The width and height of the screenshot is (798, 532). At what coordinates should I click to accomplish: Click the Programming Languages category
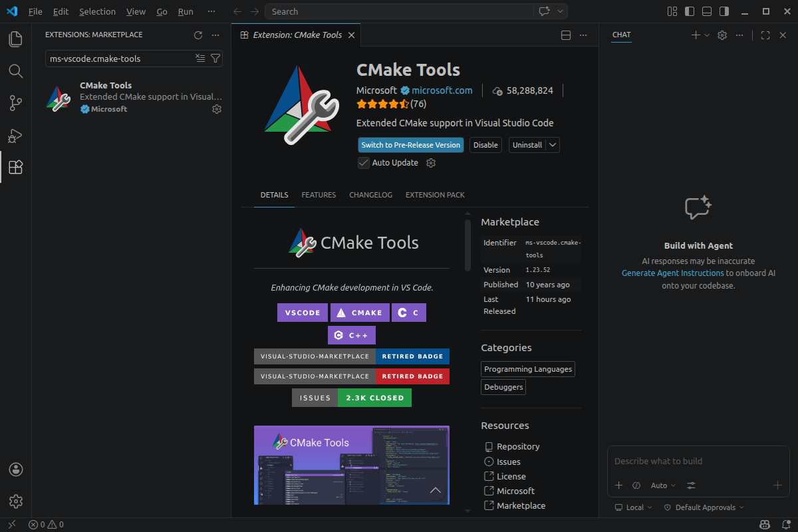528,369
